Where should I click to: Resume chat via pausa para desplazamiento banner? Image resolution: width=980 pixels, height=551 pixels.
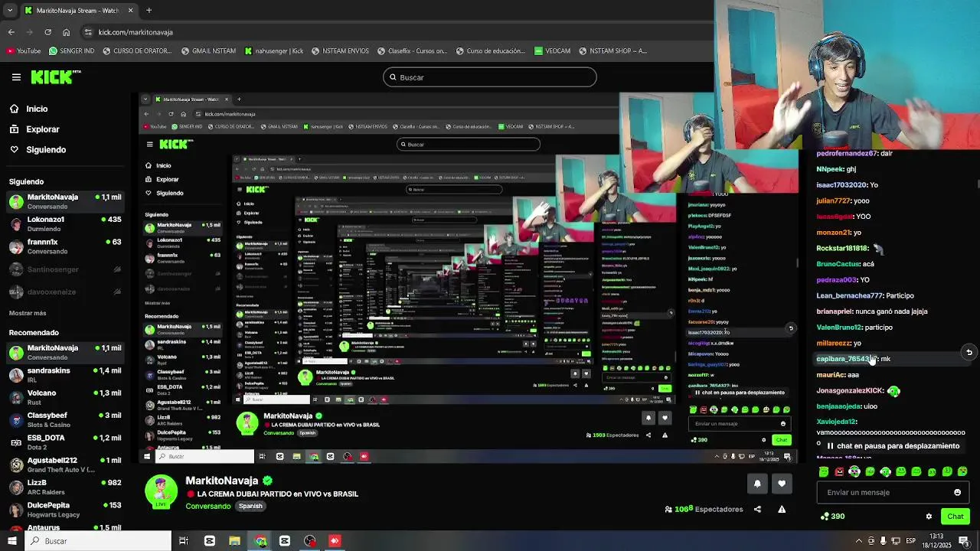pos(892,446)
